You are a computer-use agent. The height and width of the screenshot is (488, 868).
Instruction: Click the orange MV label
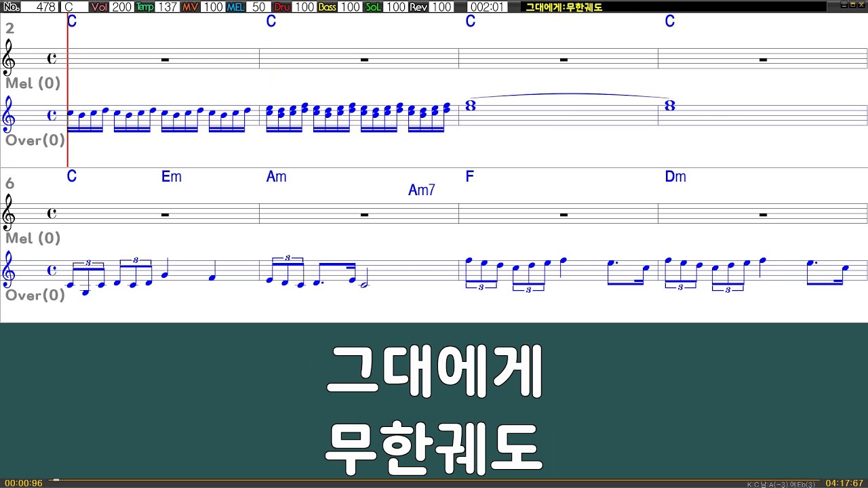tap(191, 7)
